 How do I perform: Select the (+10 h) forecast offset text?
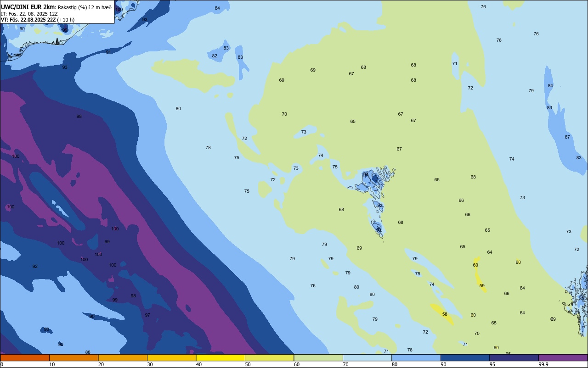pyautogui.click(x=66, y=20)
